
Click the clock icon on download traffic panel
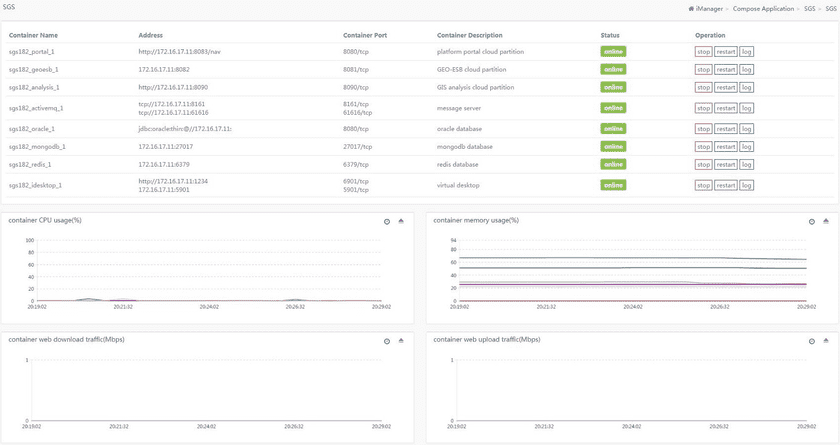point(387,341)
